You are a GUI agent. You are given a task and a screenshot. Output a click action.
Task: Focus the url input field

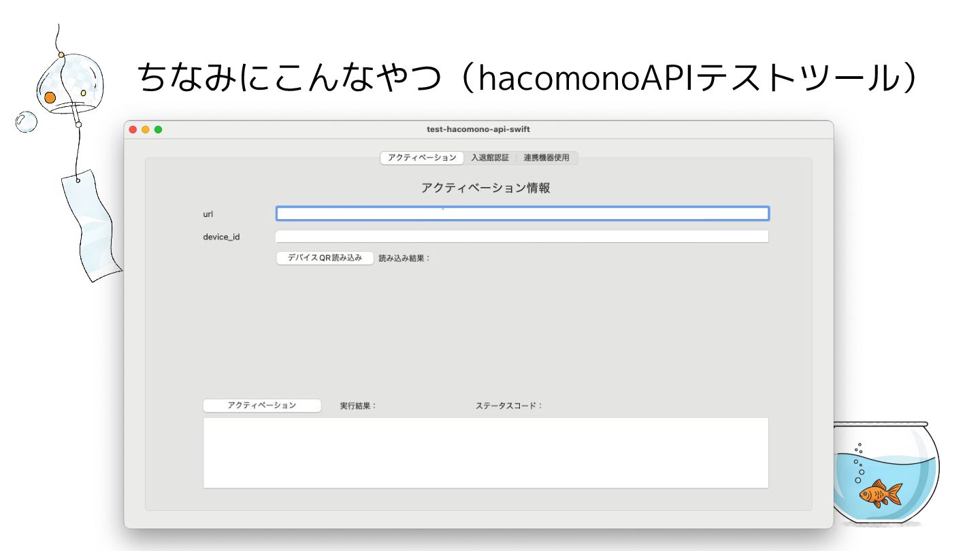click(523, 214)
